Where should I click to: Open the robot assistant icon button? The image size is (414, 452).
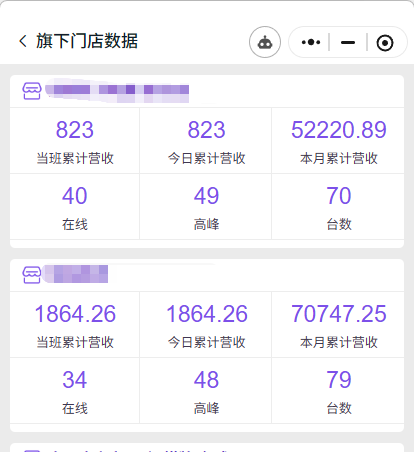tap(265, 42)
